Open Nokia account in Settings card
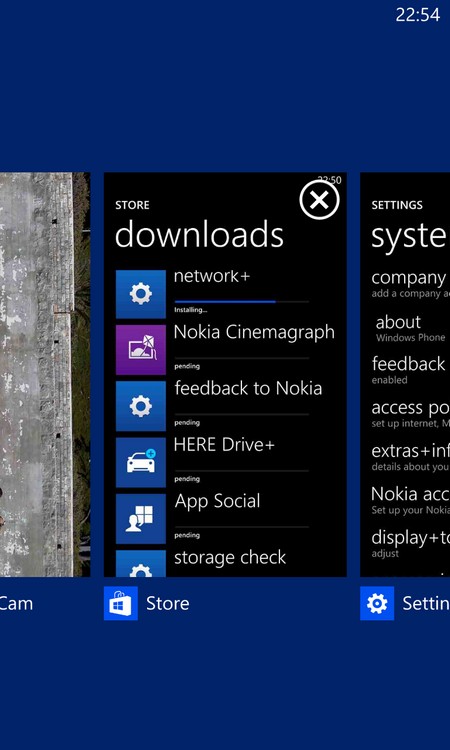This screenshot has height=750, width=450. click(x=410, y=500)
